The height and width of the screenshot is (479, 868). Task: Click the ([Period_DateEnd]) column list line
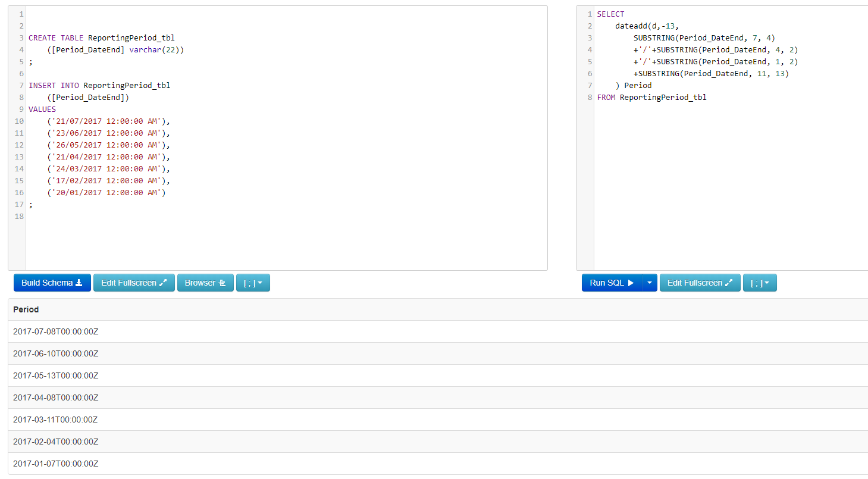click(88, 97)
